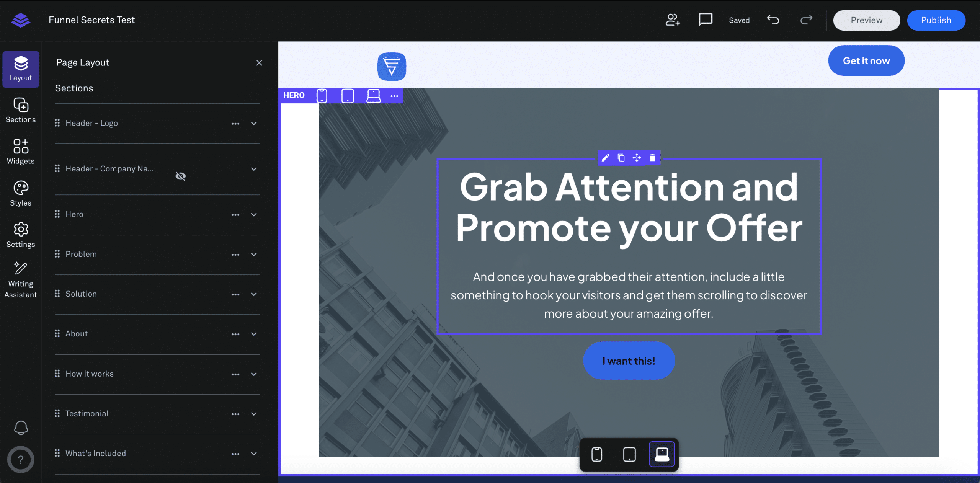The image size is (980, 483).
Task: Click the app logo in top-left corner
Action: click(21, 20)
